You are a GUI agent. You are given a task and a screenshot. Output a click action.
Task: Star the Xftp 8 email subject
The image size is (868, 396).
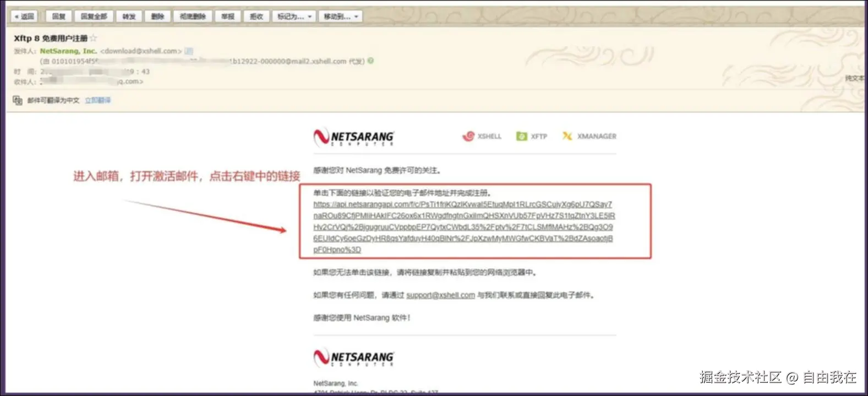point(93,38)
